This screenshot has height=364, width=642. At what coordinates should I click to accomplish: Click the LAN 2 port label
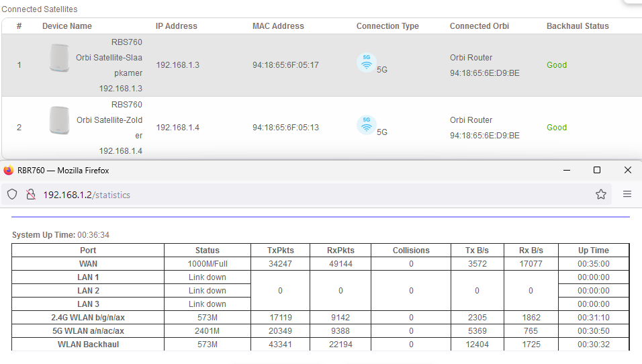point(88,291)
